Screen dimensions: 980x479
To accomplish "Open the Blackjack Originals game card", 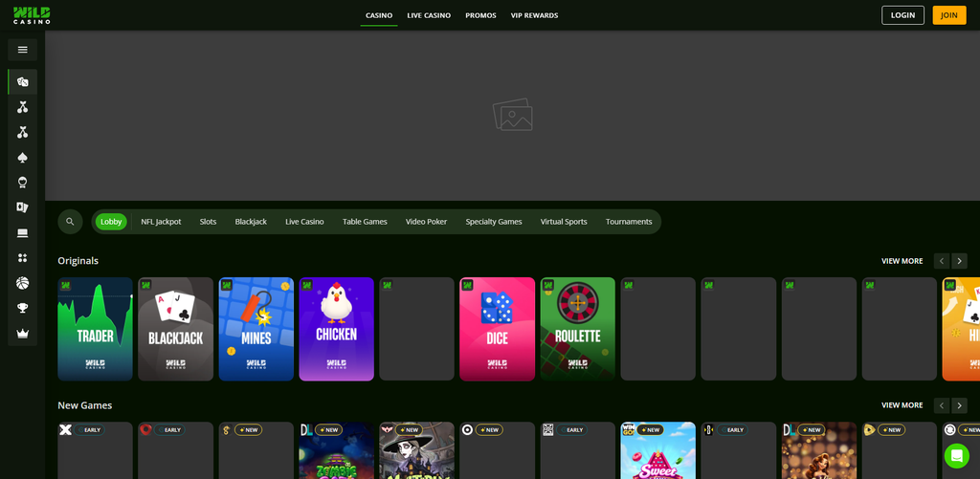I will click(176, 329).
